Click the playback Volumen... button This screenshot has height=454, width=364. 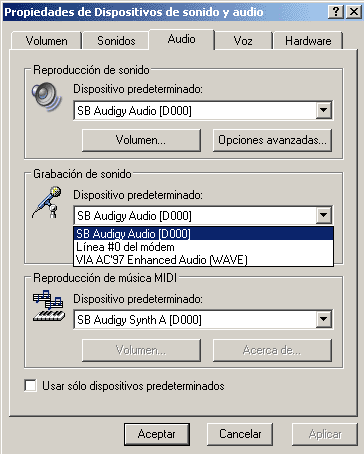tap(141, 140)
